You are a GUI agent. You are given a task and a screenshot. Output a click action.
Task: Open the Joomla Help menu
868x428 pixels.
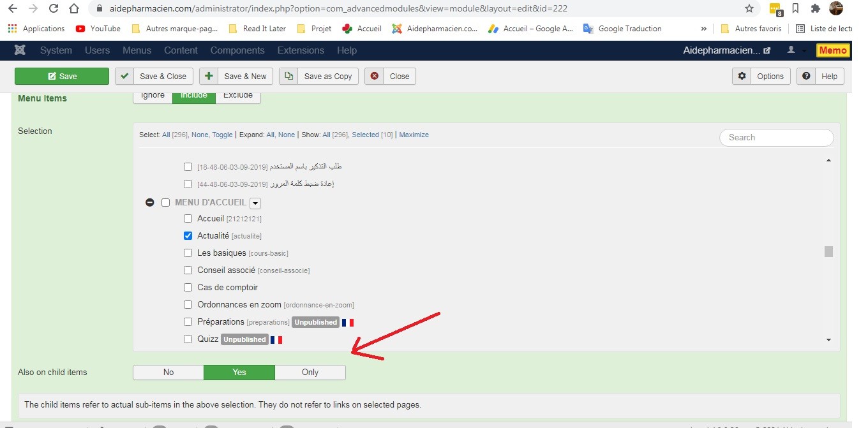tap(347, 50)
